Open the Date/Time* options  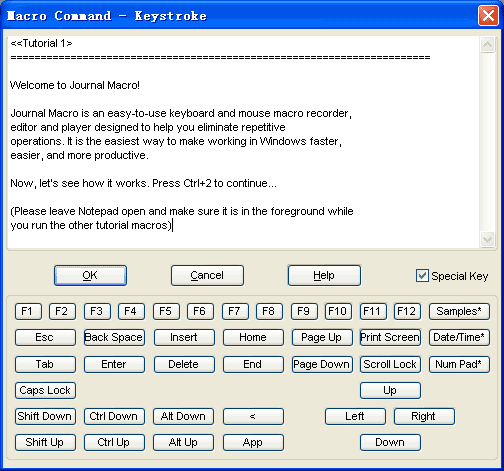459,337
